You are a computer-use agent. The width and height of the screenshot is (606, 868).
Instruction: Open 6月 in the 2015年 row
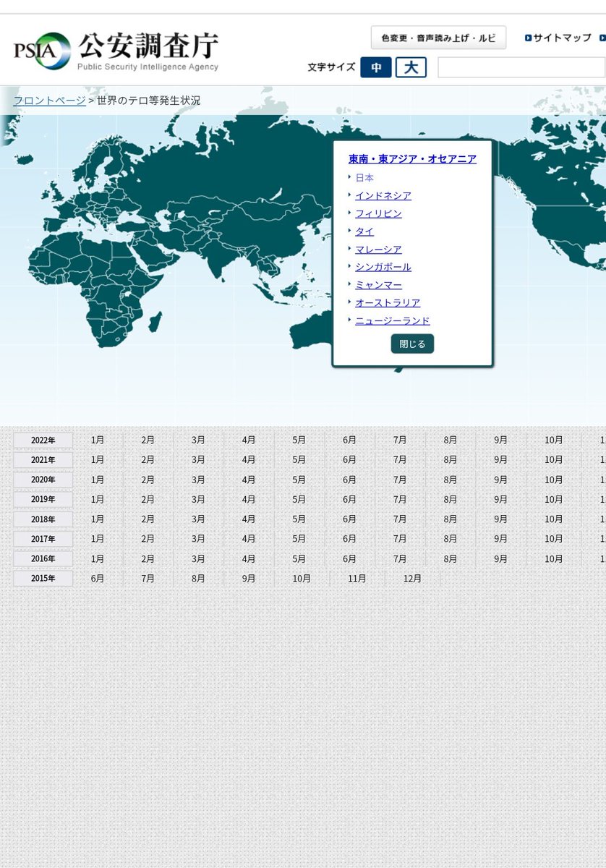pos(98,579)
